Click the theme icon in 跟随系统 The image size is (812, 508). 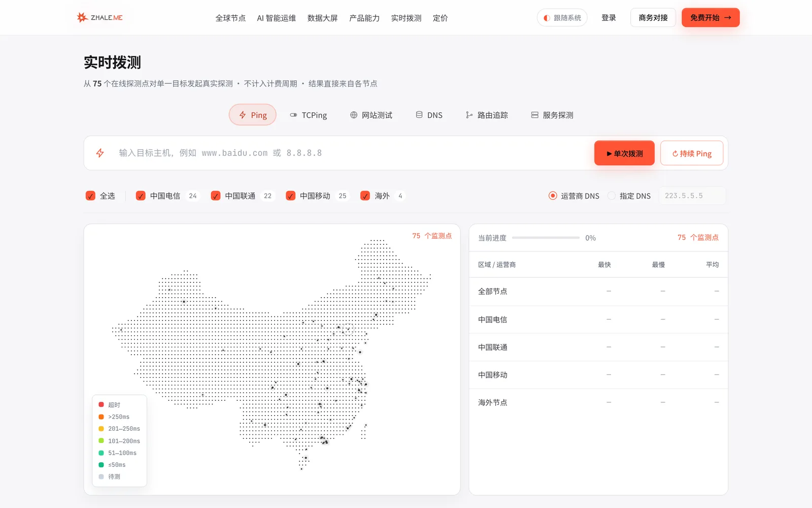pyautogui.click(x=547, y=18)
